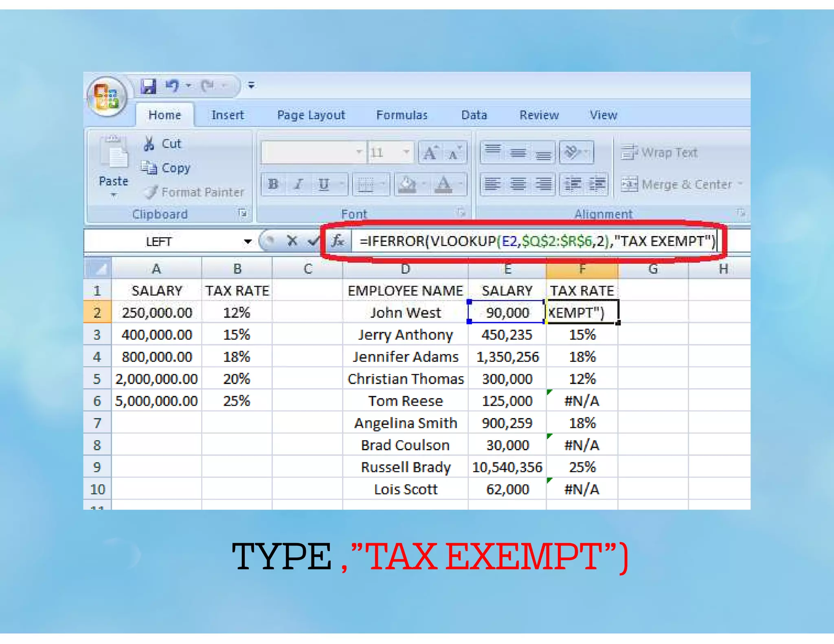Toggle Wrap Text
This screenshot has width=834, height=644.
pos(660,153)
